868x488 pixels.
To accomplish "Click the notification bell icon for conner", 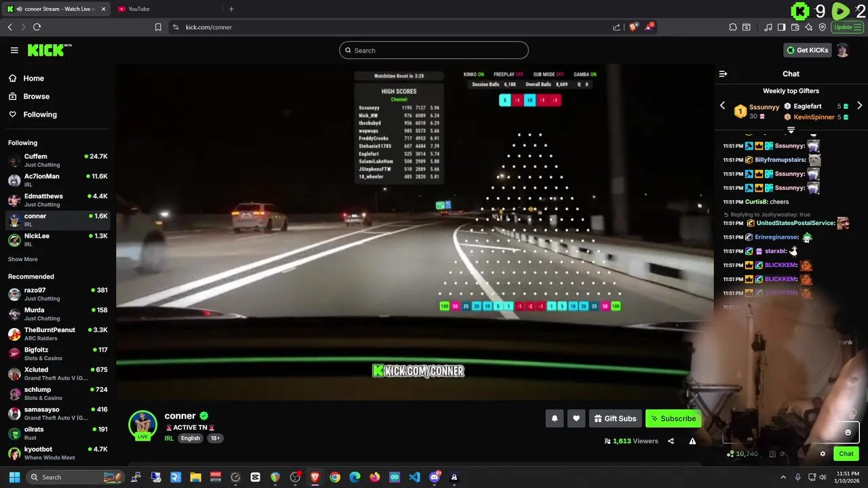I will click(554, 419).
